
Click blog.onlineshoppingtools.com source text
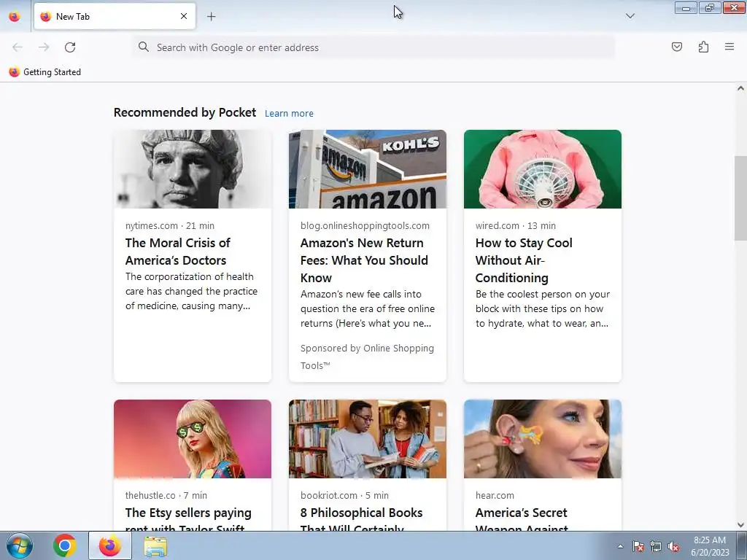click(365, 226)
